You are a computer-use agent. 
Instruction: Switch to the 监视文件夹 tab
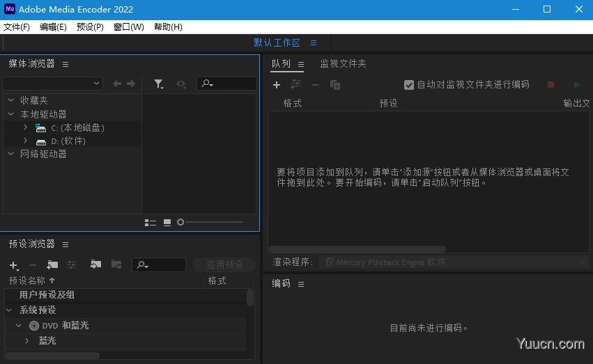344,64
